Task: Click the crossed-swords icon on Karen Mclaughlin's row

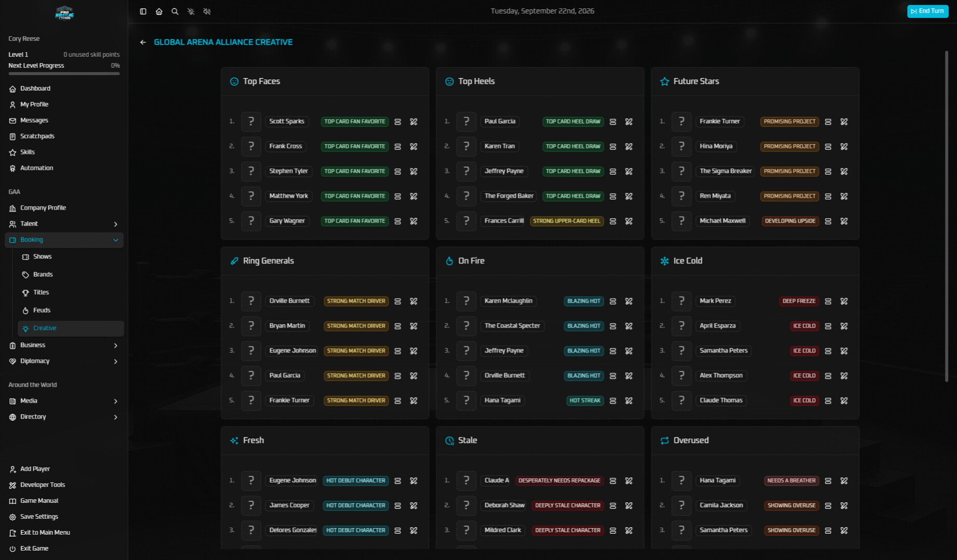Action: (x=629, y=301)
